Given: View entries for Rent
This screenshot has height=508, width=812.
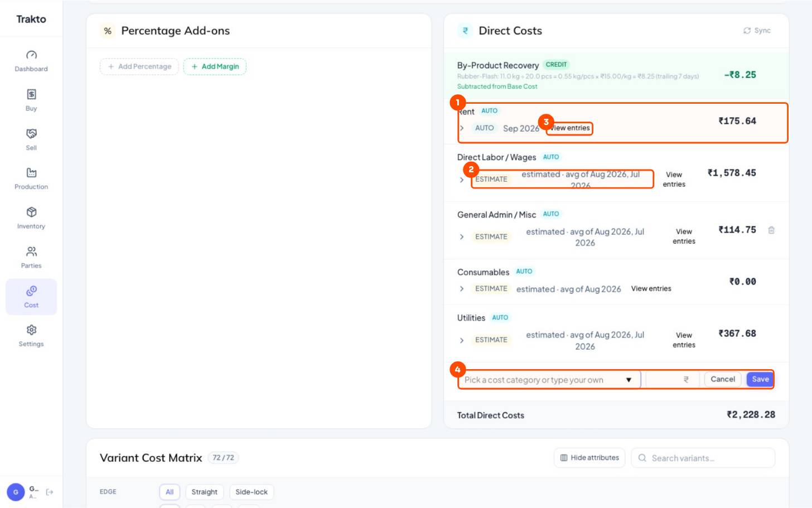Looking at the screenshot, I should (x=570, y=128).
